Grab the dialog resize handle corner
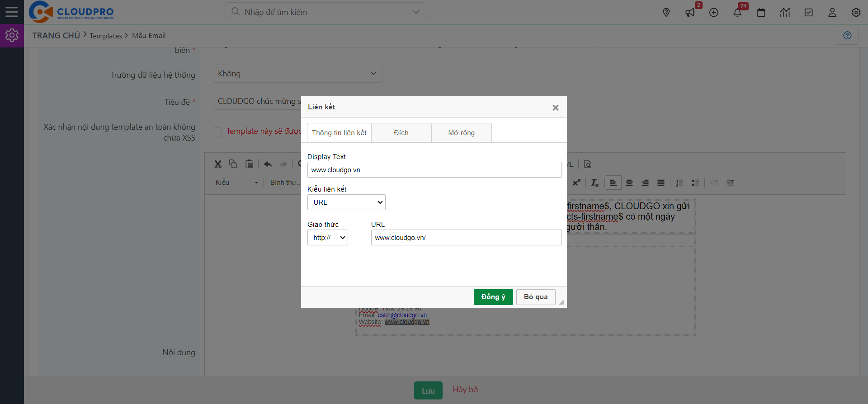Image resolution: width=868 pixels, height=404 pixels. click(x=561, y=302)
